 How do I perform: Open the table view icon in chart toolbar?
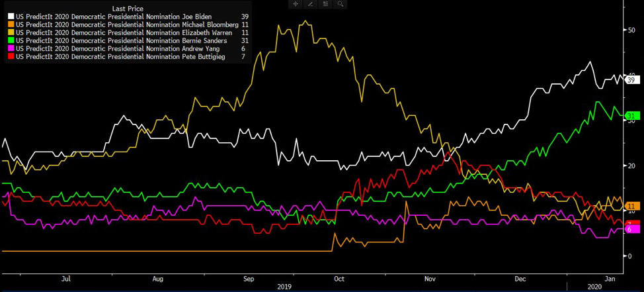click(x=325, y=4)
